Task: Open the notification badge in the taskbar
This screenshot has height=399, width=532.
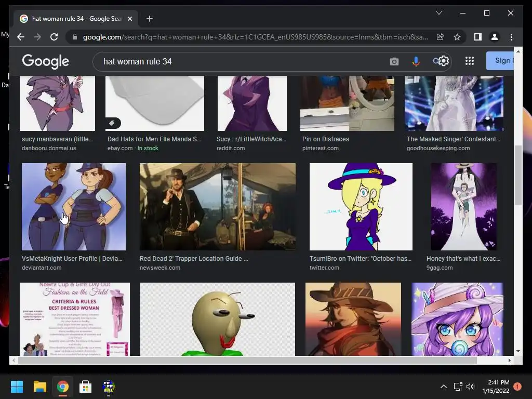Action: (x=517, y=387)
